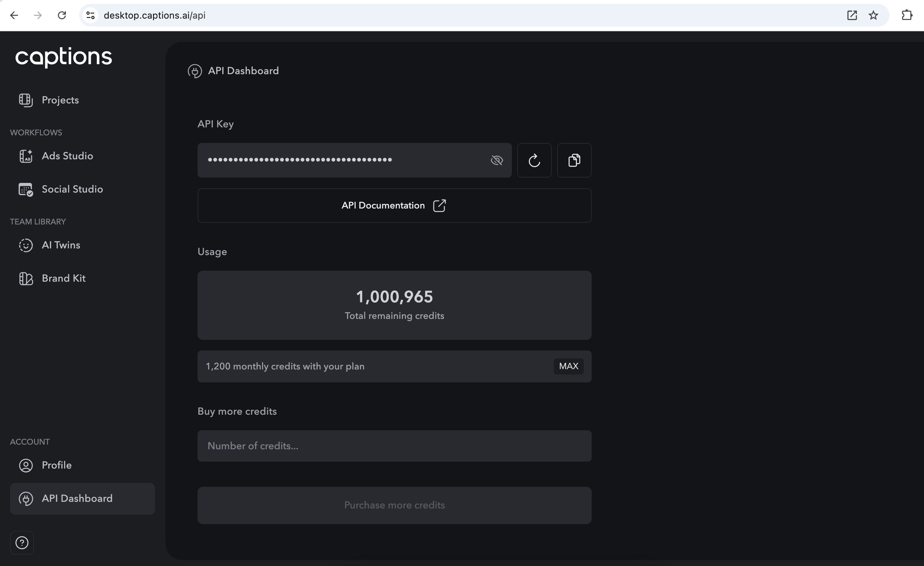Click the 'Total remaining credits' label

394,316
